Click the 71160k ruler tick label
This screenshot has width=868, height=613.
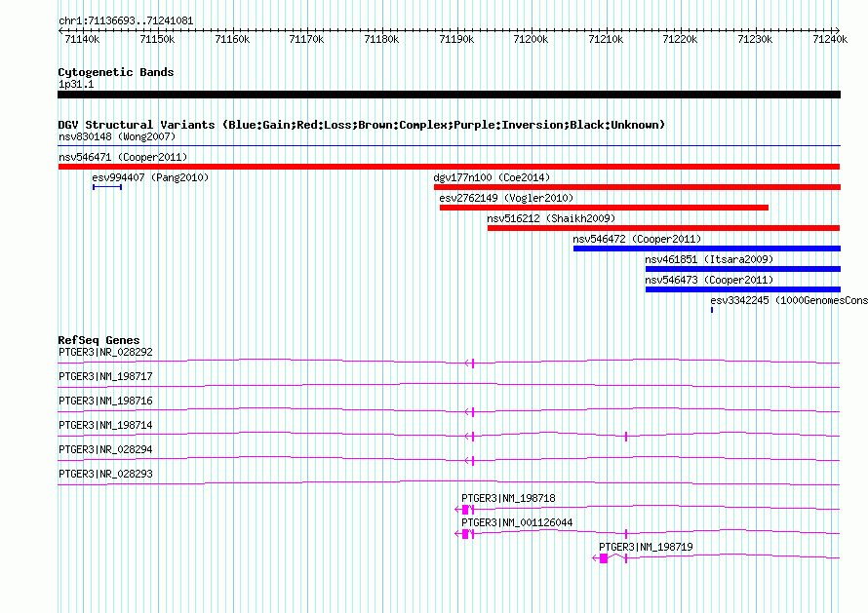pyautogui.click(x=232, y=39)
